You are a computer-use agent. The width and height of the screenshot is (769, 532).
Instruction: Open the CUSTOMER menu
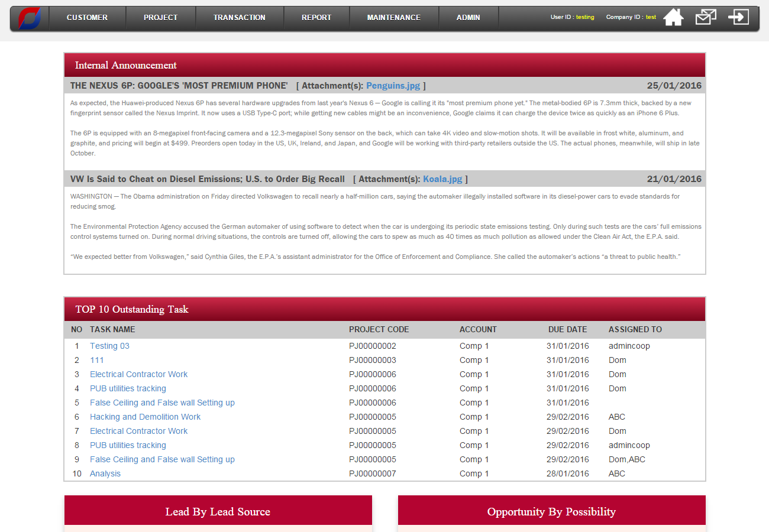(x=87, y=18)
